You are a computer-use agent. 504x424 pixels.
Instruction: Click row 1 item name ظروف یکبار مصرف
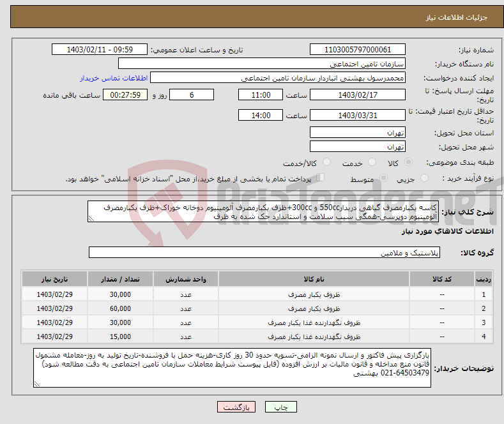pyautogui.click(x=314, y=294)
